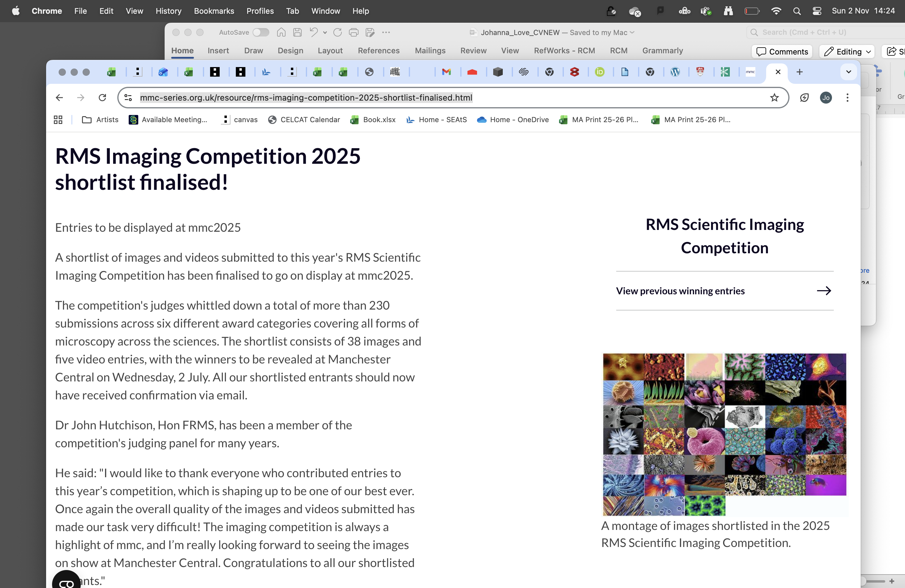The image size is (905, 588).
Task: Reload the current Chrome page
Action: tap(102, 98)
